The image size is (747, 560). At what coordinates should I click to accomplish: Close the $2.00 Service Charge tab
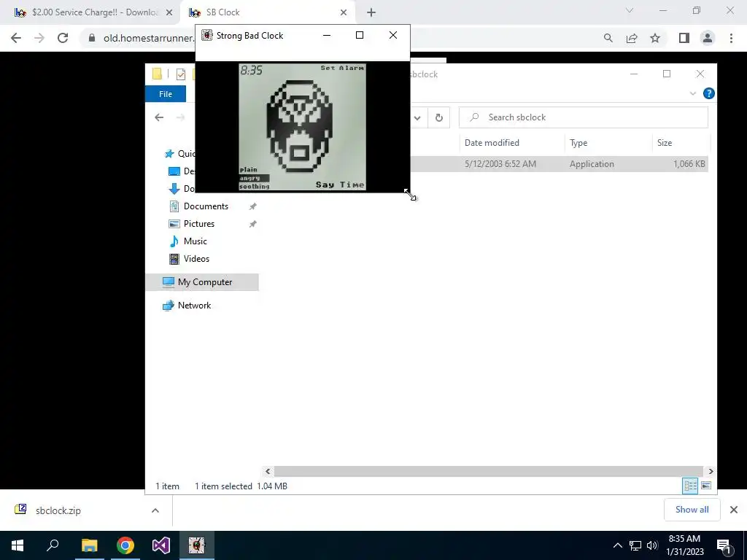click(x=169, y=12)
